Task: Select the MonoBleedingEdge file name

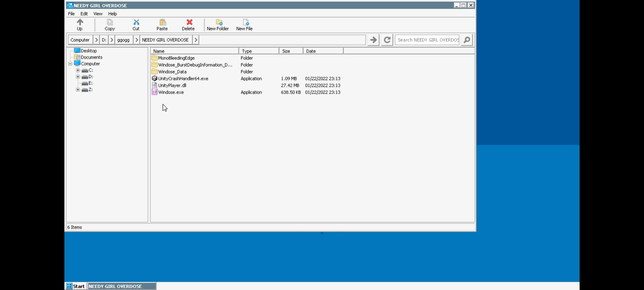Action: point(176,58)
